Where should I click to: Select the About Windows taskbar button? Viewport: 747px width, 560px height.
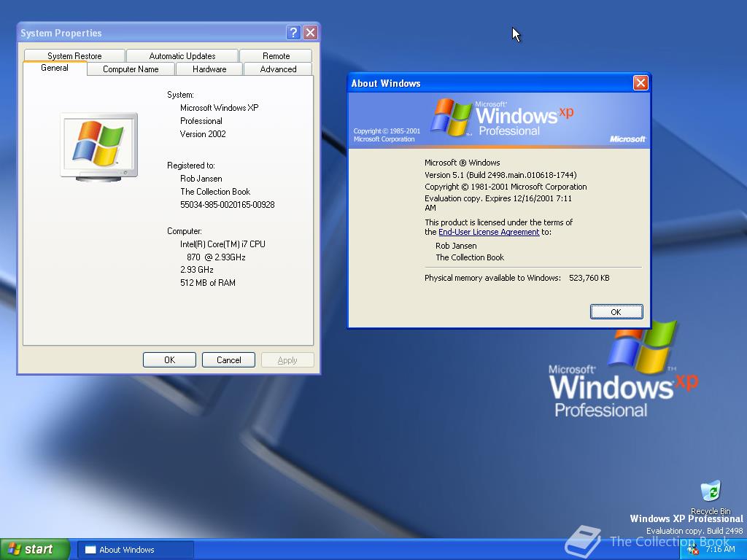[136, 550]
